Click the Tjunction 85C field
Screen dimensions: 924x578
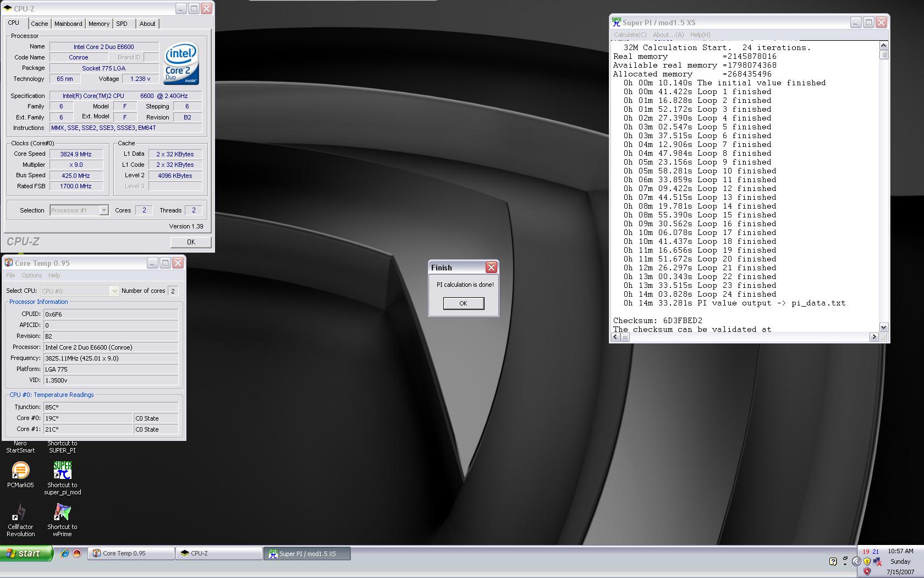pyautogui.click(x=111, y=407)
